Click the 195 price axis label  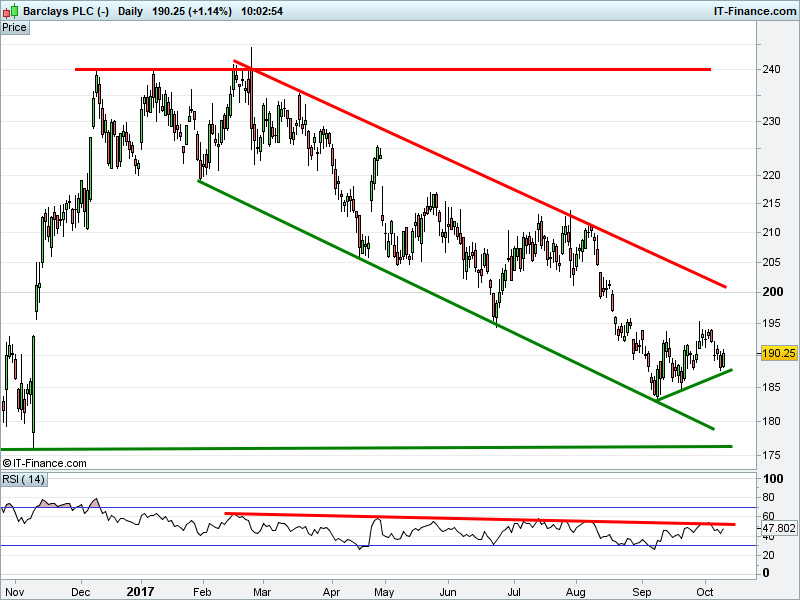pos(771,323)
